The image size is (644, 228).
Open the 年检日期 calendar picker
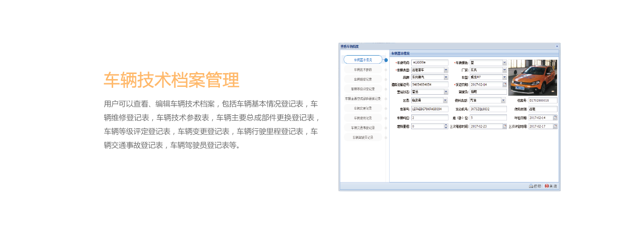[555, 118]
